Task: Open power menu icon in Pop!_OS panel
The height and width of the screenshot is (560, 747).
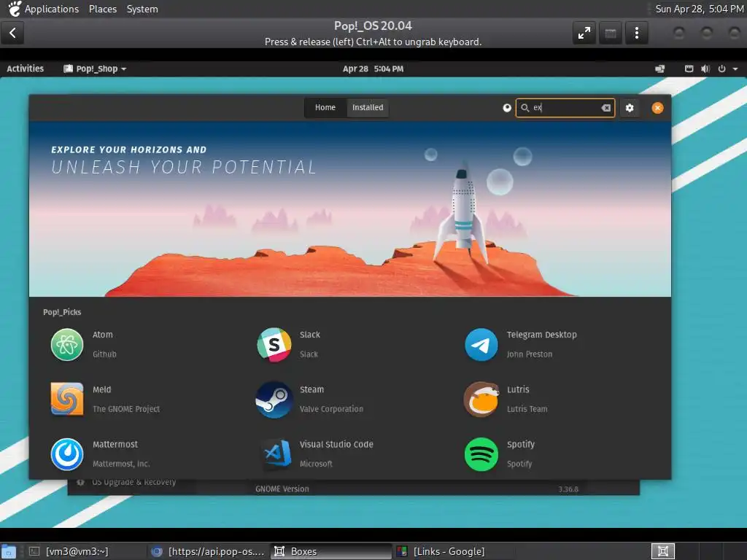Action: point(721,69)
